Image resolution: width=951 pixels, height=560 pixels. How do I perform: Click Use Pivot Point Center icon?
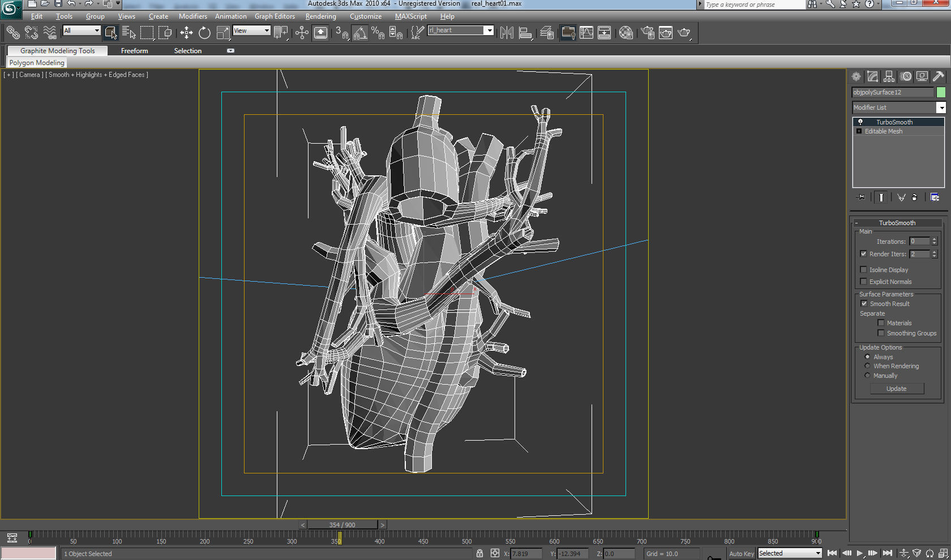pyautogui.click(x=281, y=33)
